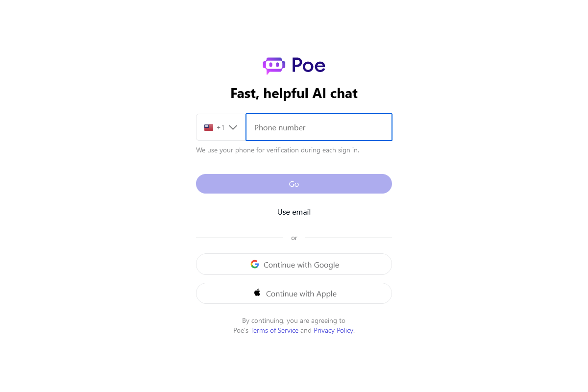Click "Continue with Google"
588x392 pixels.
pyautogui.click(x=294, y=264)
